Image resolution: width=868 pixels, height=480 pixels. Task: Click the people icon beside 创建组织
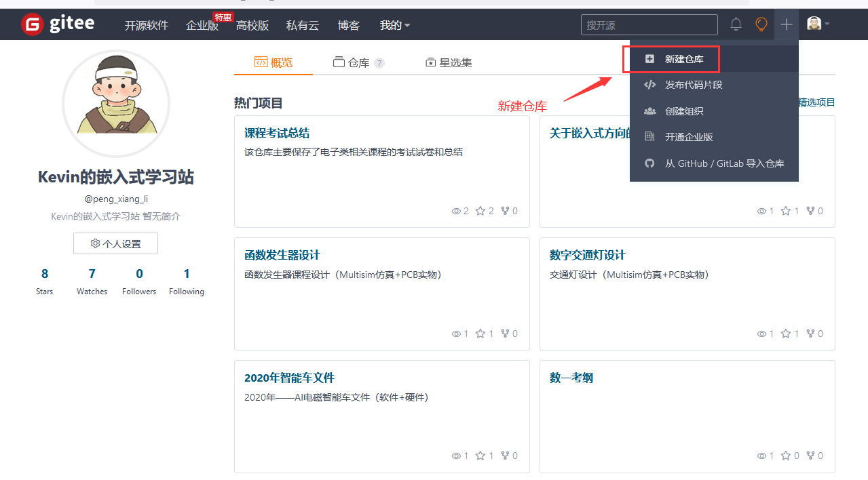tap(649, 111)
